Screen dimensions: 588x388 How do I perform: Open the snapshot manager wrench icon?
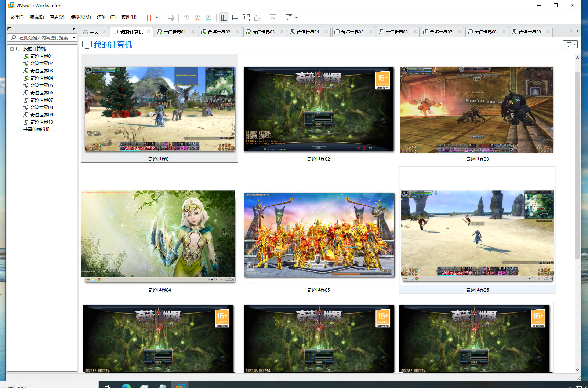coord(208,18)
